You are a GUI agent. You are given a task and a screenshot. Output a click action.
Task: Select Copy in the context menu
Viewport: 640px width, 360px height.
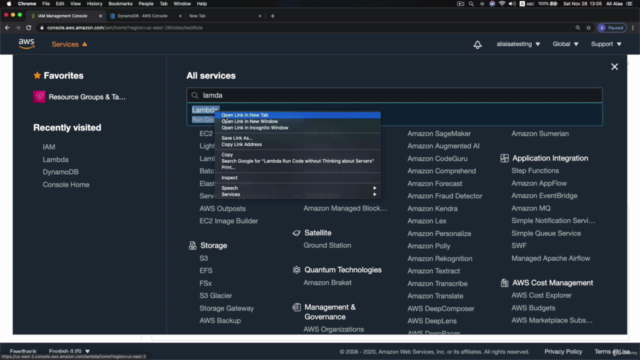pyautogui.click(x=298, y=155)
